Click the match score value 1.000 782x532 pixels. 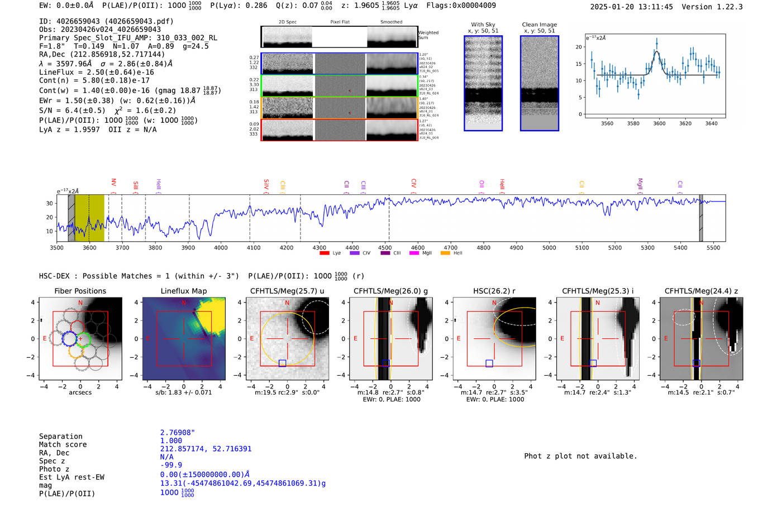[x=171, y=440]
